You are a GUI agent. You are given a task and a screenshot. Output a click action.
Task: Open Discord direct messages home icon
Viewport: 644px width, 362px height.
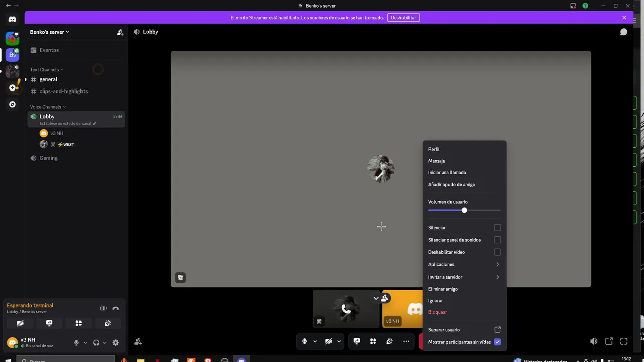tap(12, 19)
